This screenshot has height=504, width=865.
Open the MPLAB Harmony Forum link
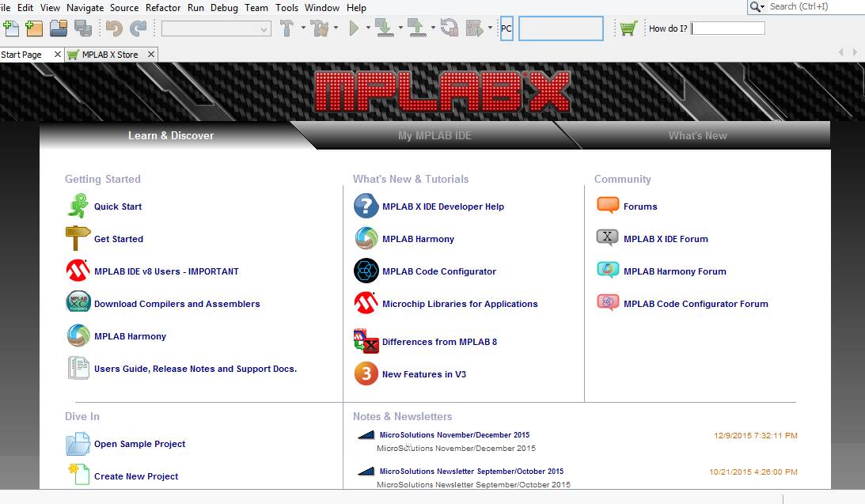(x=675, y=271)
